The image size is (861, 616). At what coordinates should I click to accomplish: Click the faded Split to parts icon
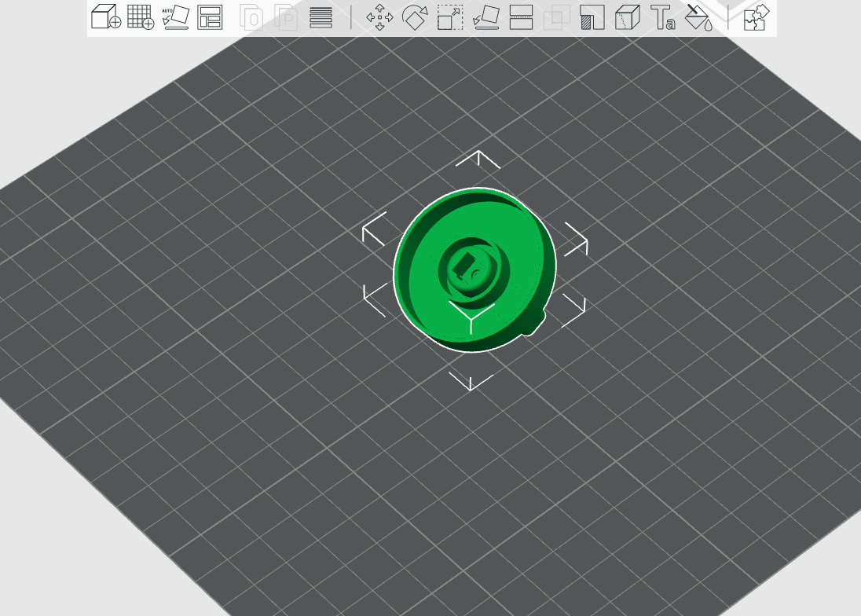click(x=286, y=17)
